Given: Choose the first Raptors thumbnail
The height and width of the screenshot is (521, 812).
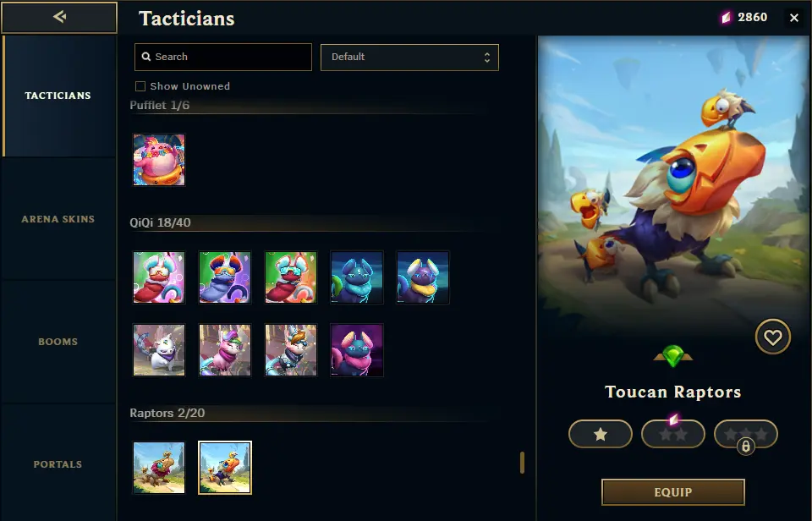Looking at the screenshot, I should tap(159, 468).
